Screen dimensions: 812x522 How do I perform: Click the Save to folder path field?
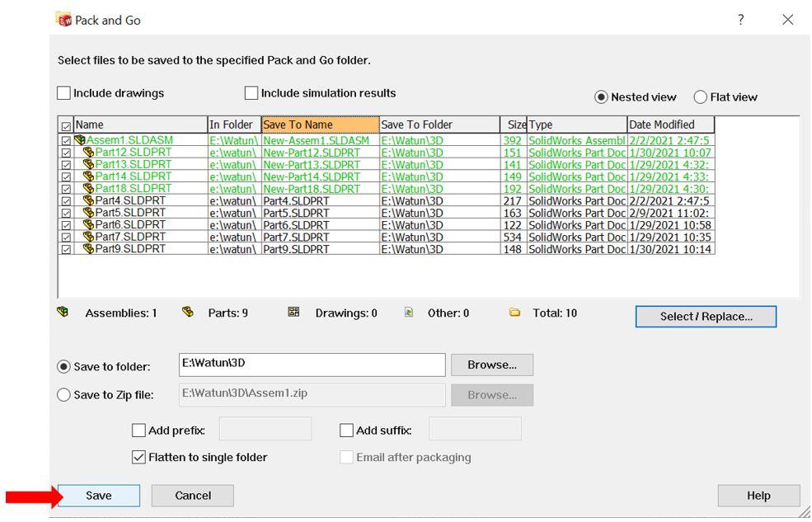(312, 364)
